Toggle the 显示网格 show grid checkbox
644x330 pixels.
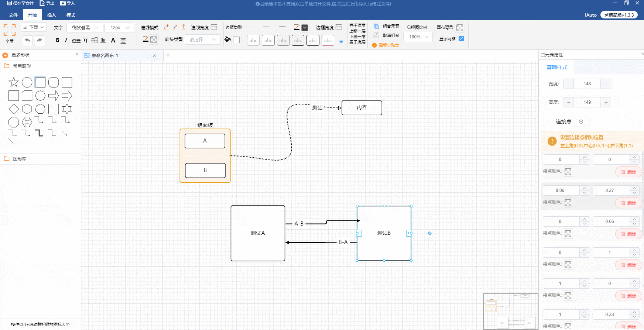click(x=461, y=38)
